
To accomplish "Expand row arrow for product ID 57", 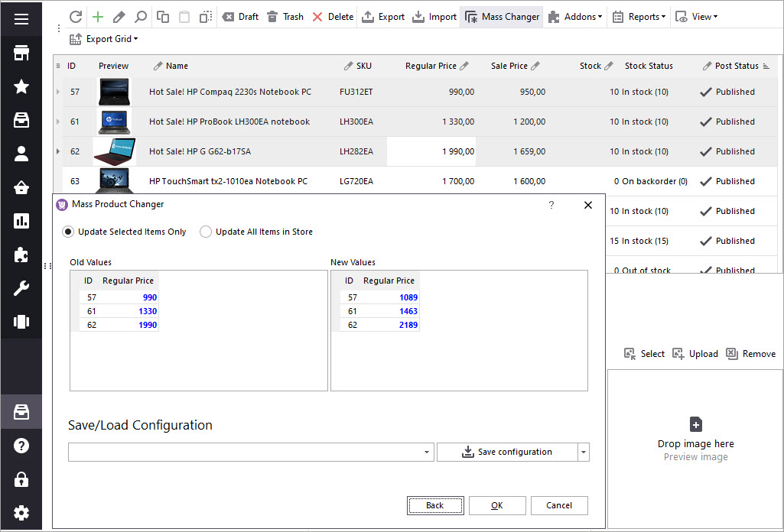I will (58, 92).
